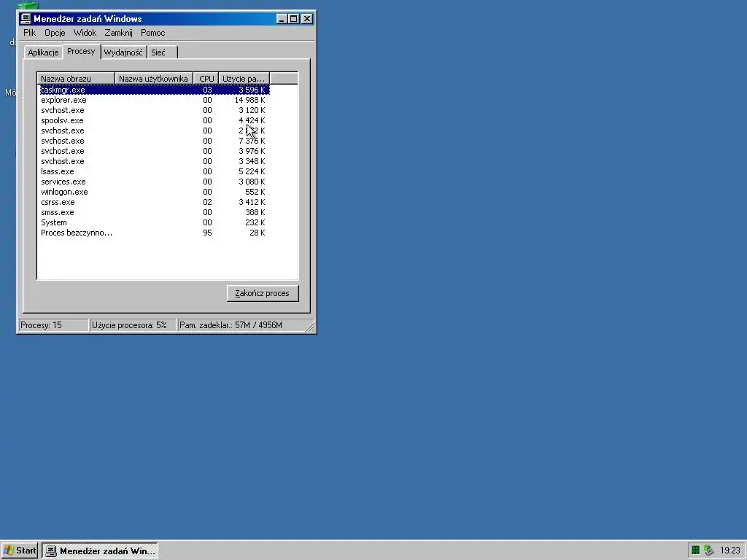This screenshot has width=747, height=560.
Task: Click the network tray icon near clock
Action: (709, 551)
